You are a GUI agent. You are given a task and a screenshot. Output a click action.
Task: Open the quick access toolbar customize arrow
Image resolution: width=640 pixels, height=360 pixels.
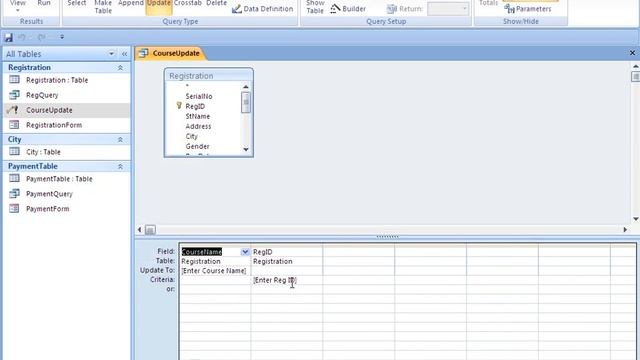coord(62,37)
